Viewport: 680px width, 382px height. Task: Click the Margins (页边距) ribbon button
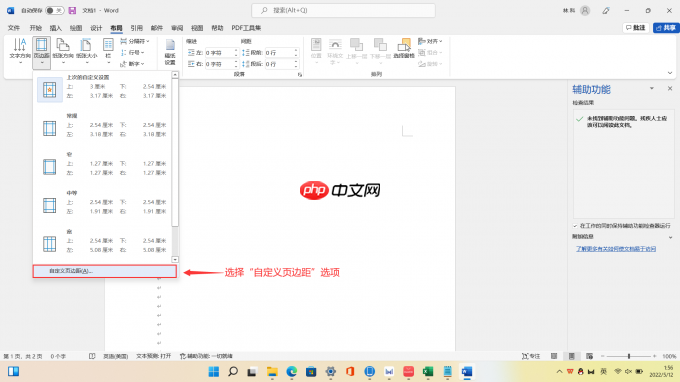[x=42, y=52]
